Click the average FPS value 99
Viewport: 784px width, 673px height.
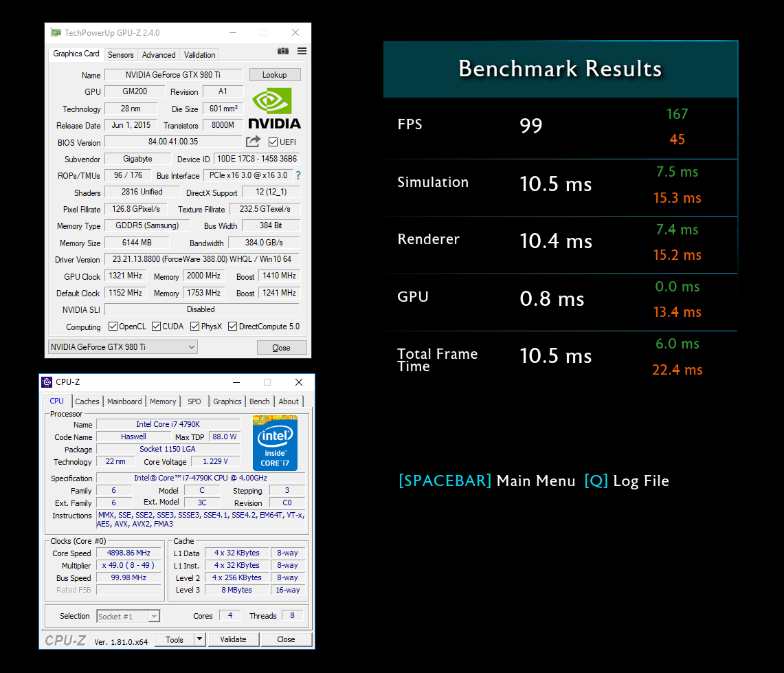[x=531, y=125]
